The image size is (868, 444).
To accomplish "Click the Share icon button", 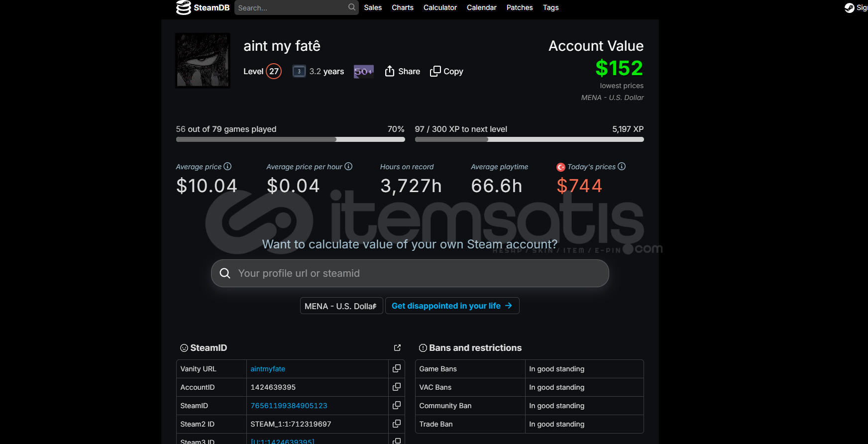I will click(x=390, y=71).
